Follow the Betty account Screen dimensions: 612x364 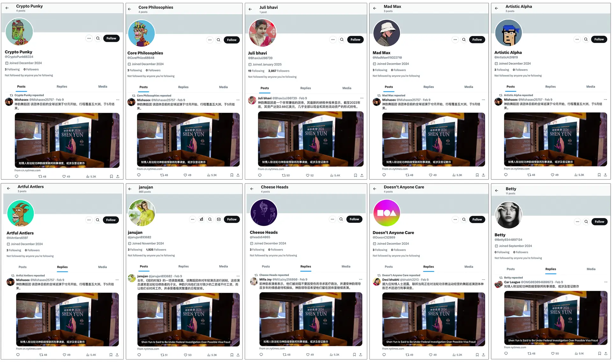pyautogui.click(x=599, y=222)
